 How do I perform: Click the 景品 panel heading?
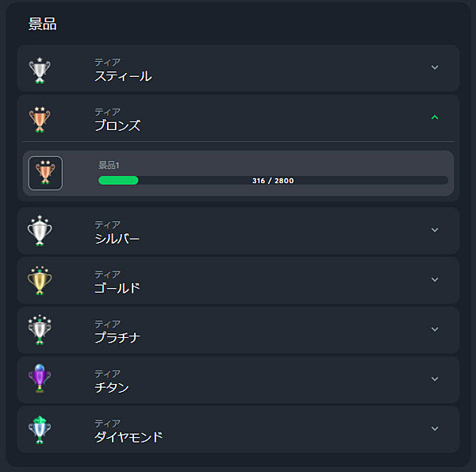pyautogui.click(x=43, y=24)
